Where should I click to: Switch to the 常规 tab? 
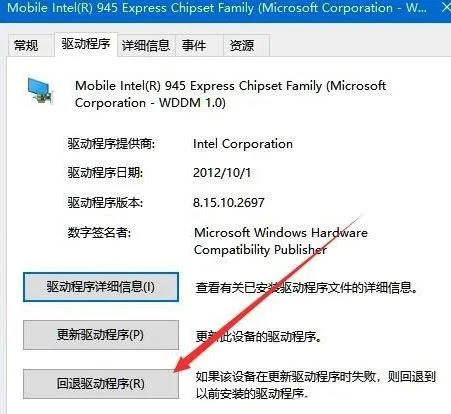click(26, 45)
